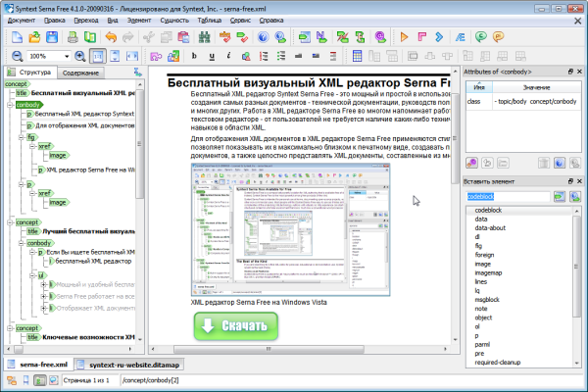Image resolution: width=588 pixels, height=392 pixels.
Task: Collapse the p node 'Если Вы ищете бесплатный'
Action: click(x=32, y=252)
